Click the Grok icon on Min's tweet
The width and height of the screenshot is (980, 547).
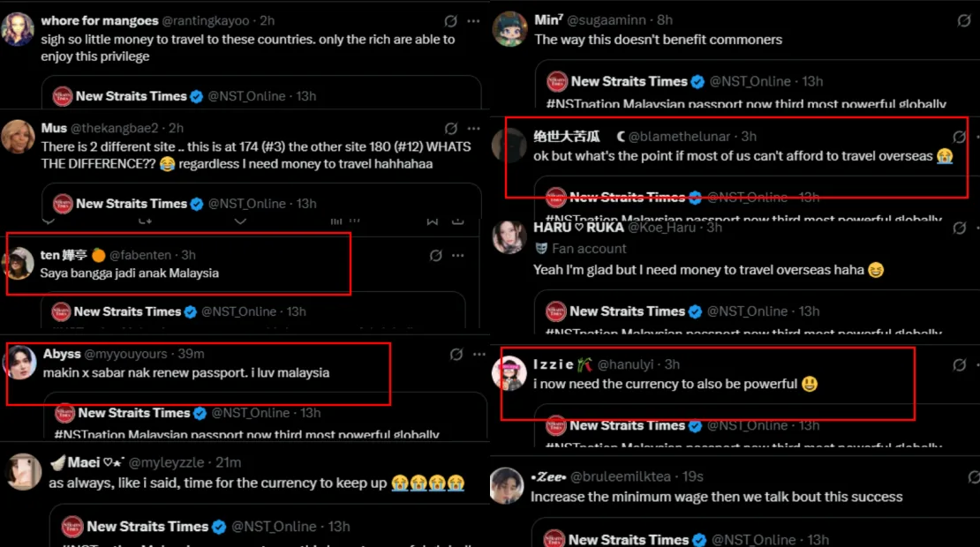(x=964, y=20)
